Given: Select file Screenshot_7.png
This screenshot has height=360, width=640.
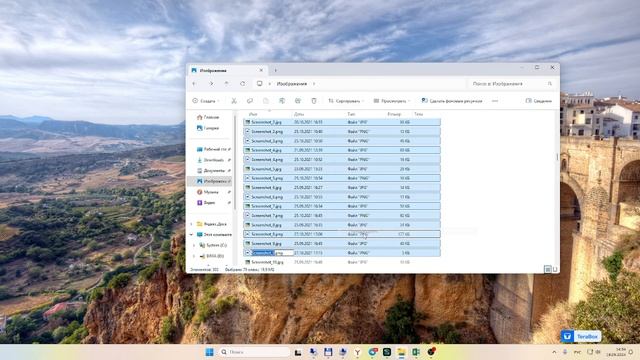Looking at the screenshot, I should pos(342,216).
